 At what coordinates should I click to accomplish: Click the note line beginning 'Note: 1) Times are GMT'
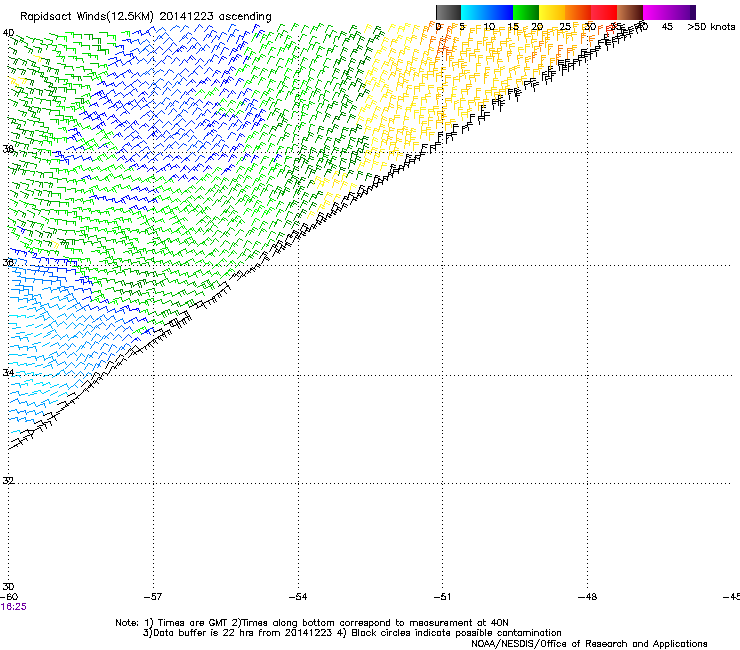(x=312, y=623)
